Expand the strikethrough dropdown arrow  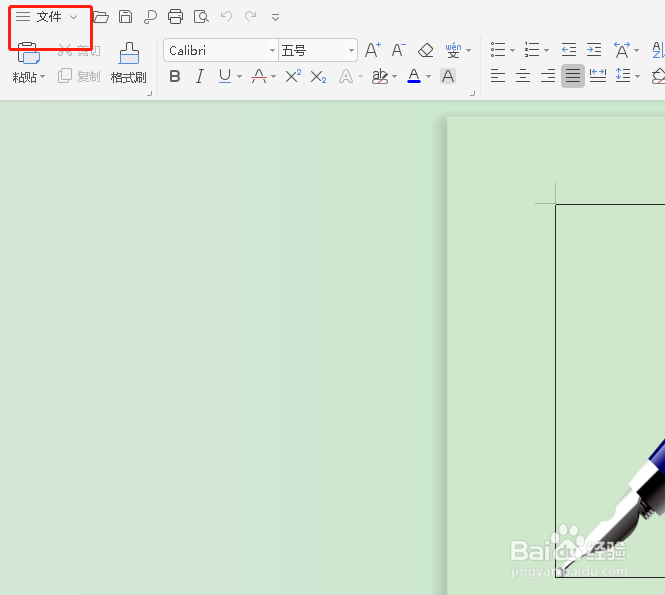pos(274,77)
